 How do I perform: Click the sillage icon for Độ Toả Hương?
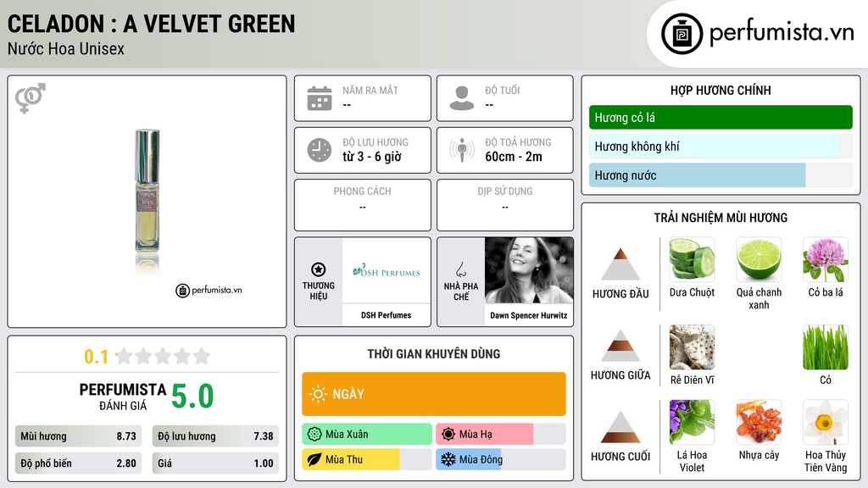[462, 150]
